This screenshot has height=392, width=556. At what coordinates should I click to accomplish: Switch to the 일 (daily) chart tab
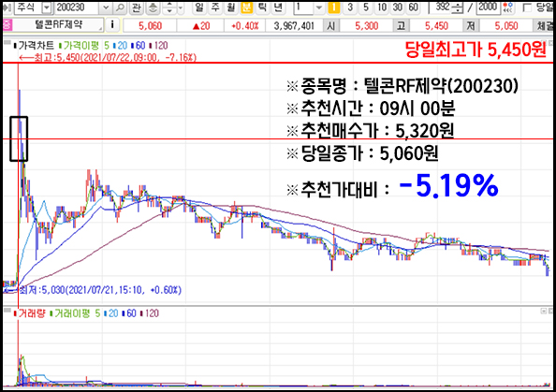[x=199, y=7]
